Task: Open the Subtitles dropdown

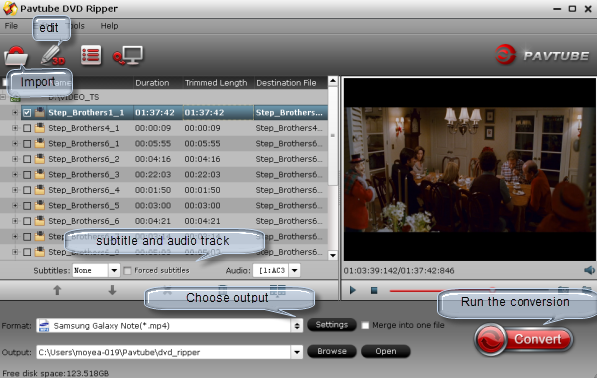Action: coord(114,271)
